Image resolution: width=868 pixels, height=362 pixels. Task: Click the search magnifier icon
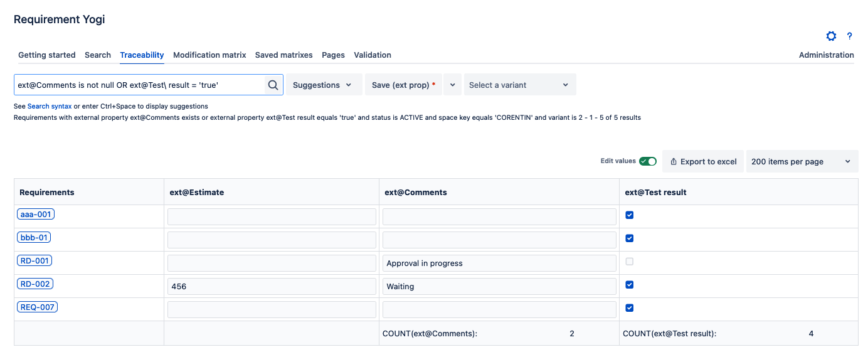point(273,85)
